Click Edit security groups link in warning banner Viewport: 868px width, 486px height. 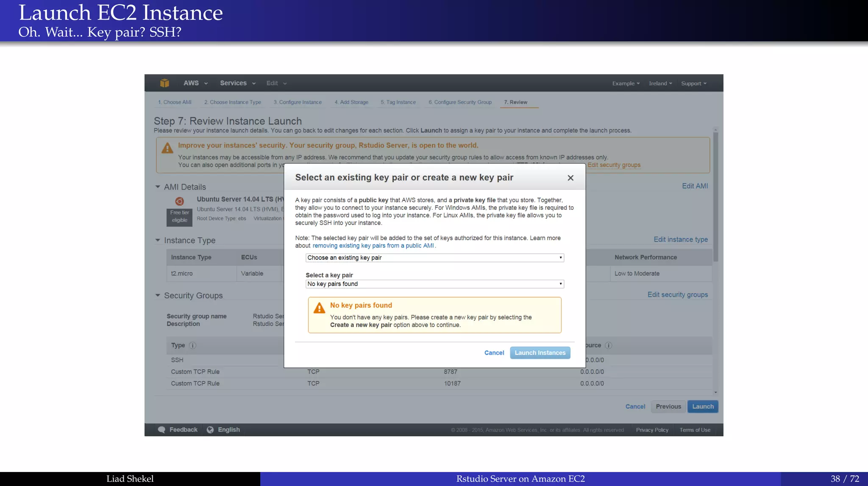pyautogui.click(x=614, y=165)
